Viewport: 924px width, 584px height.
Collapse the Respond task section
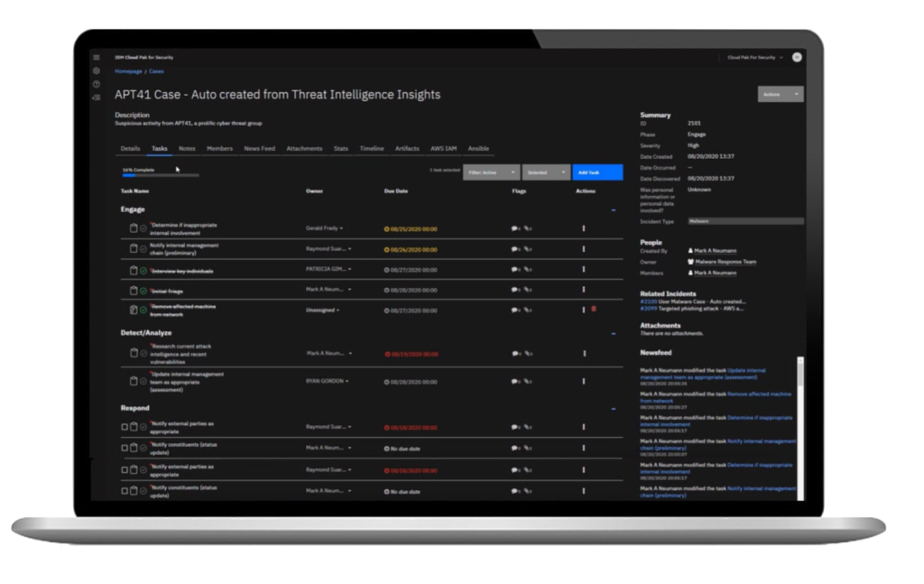614,408
